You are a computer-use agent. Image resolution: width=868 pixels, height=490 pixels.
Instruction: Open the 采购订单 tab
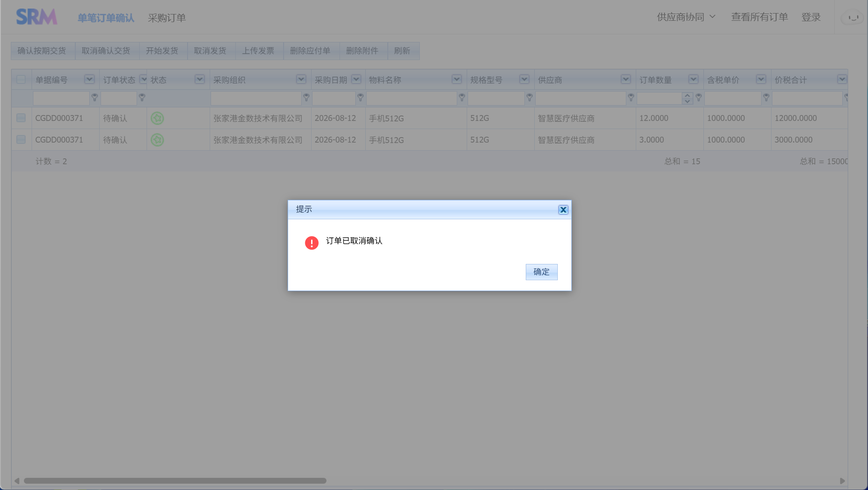[167, 18]
